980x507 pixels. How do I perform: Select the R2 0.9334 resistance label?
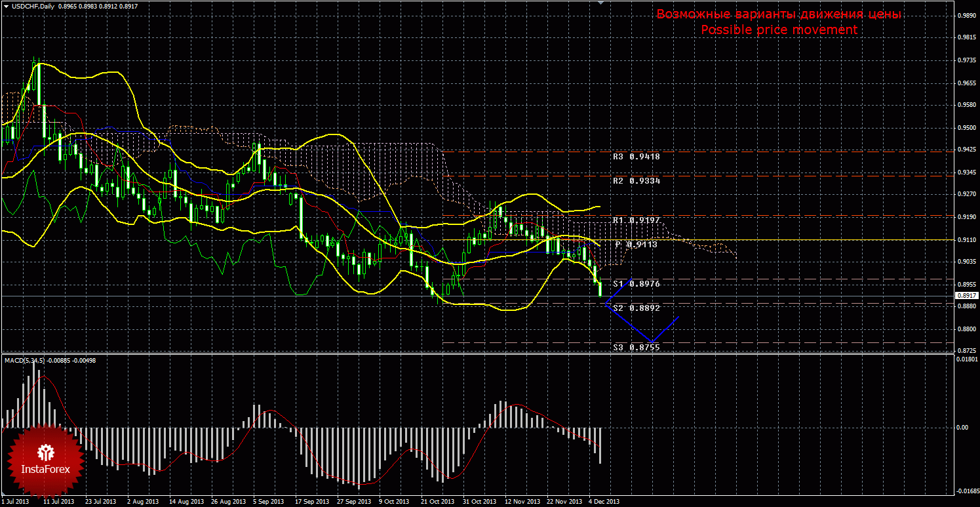point(636,180)
